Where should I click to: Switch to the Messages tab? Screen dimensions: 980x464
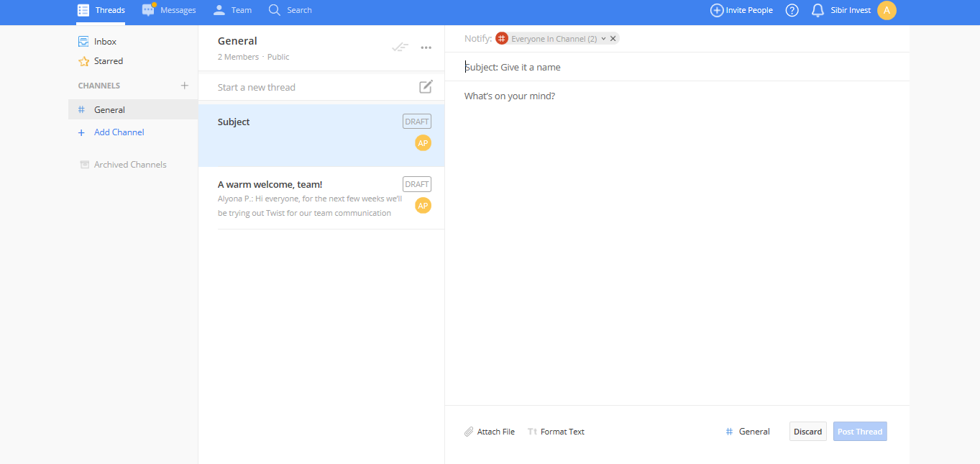169,10
